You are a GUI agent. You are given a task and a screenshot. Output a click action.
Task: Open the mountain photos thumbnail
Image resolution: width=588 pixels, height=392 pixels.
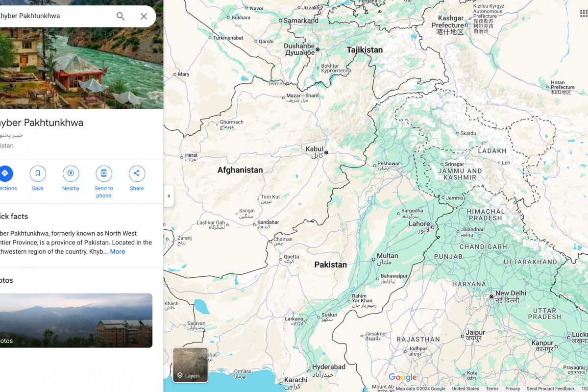point(75,320)
